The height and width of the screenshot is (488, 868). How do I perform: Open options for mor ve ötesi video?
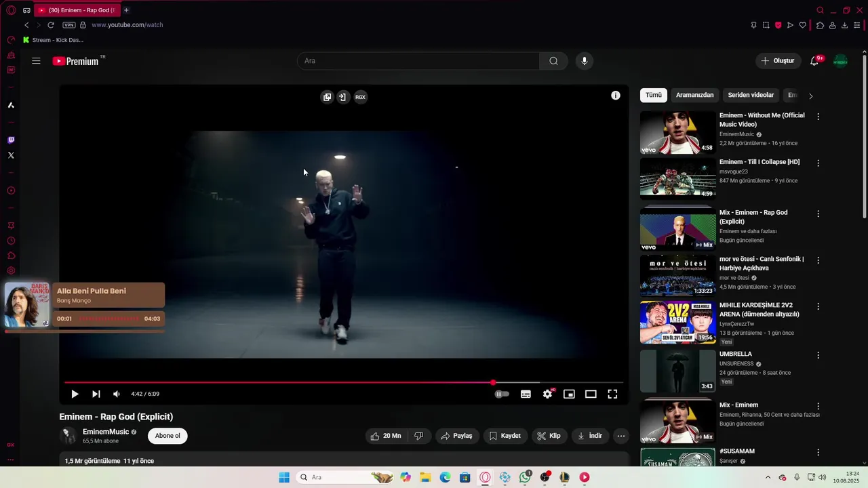(818, 260)
